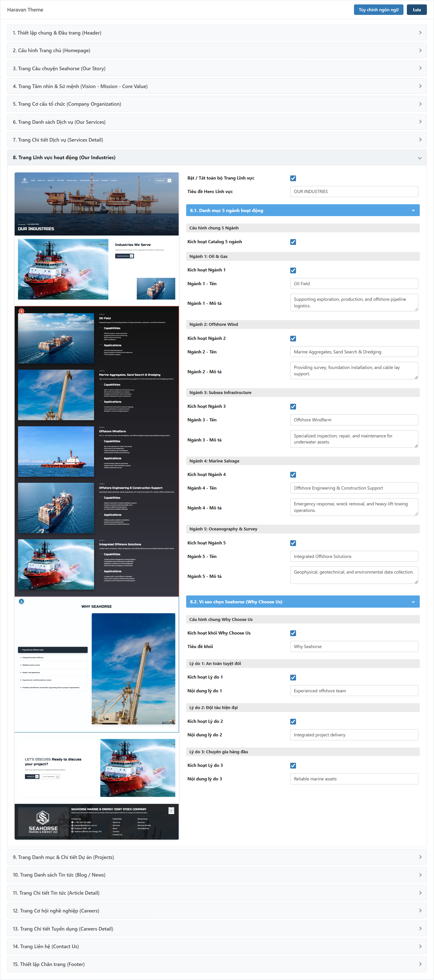Click chevron arrow on section 11 Article Detail
Screen dimensions: 434x980
(420, 893)
